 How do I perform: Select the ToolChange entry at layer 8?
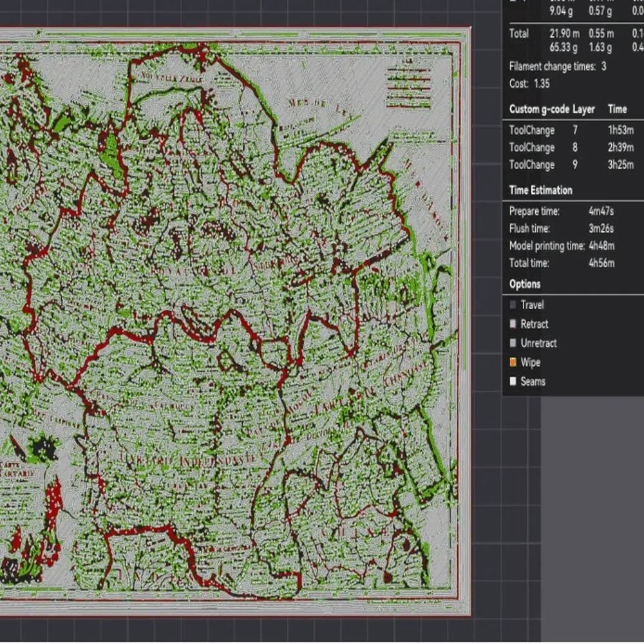573,147
